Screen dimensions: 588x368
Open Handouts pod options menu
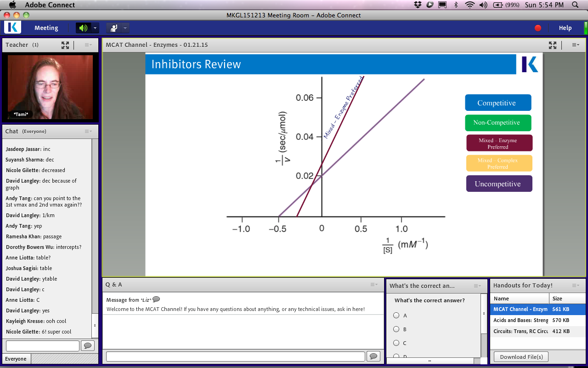(x=577, y=285)
